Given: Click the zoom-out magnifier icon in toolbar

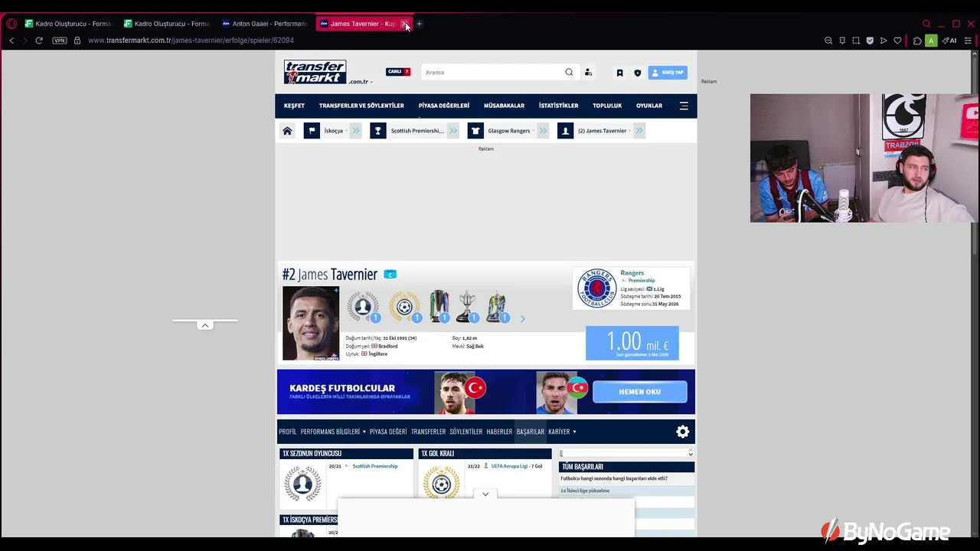Looking at the screenshot, I should pyautogui.click(x=828, y=41).
